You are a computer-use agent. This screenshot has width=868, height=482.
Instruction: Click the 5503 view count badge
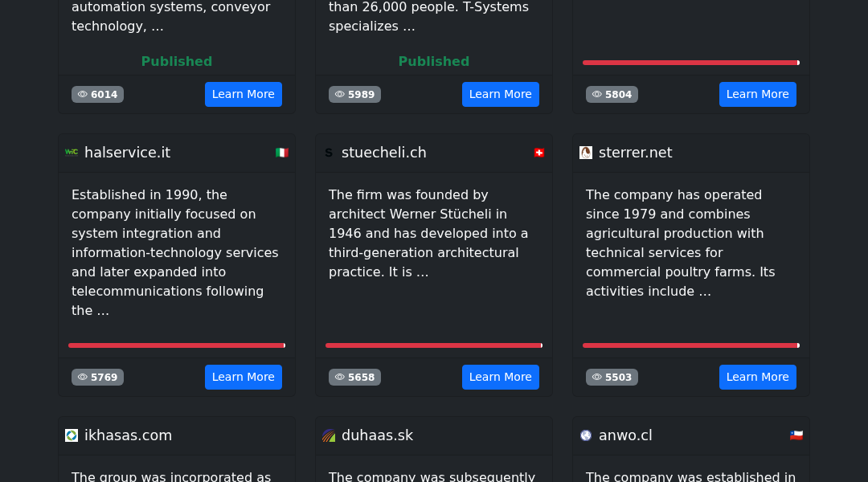click(612, 378)
